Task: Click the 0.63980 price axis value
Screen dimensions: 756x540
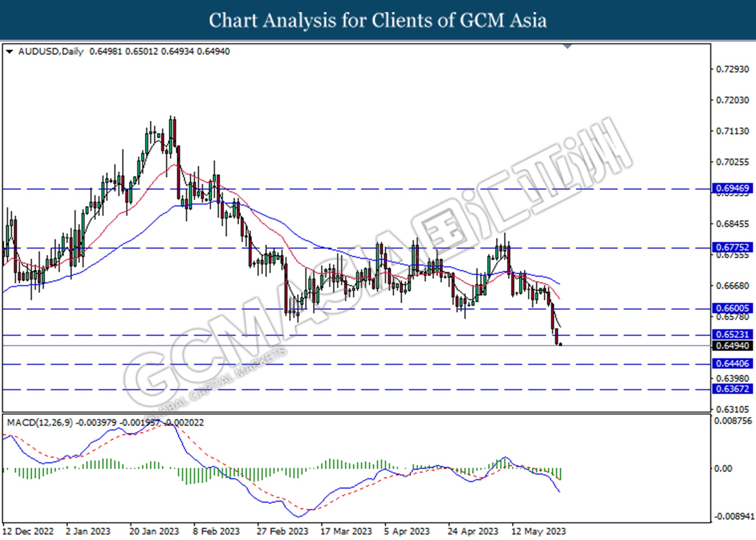Action: (x=732, y=378)
